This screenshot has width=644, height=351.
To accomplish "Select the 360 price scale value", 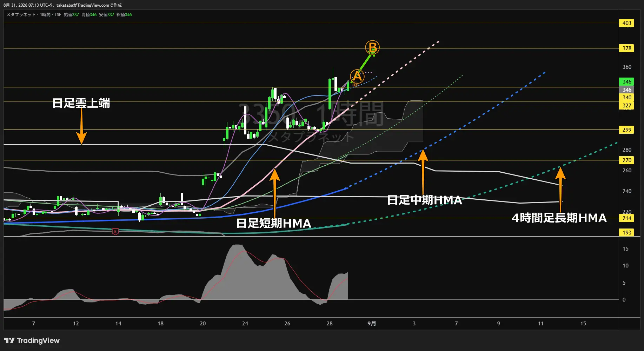I will 627,67.
